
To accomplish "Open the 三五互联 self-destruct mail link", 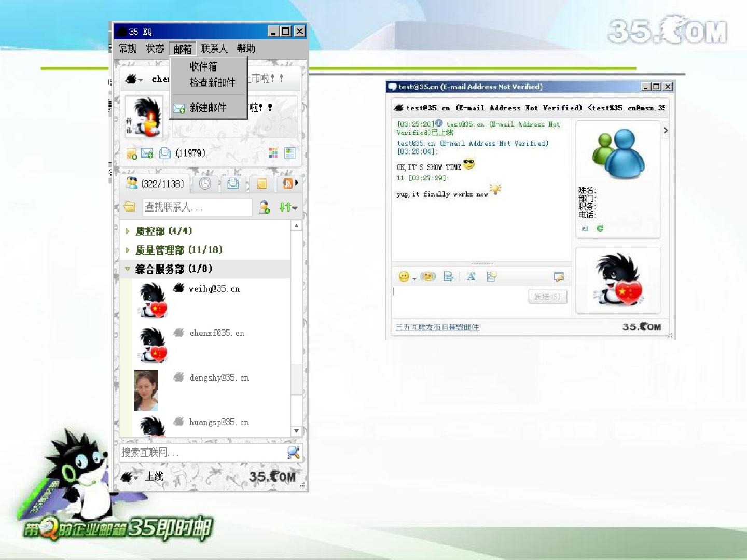I will pyautogui.click(x=437, y=327).
